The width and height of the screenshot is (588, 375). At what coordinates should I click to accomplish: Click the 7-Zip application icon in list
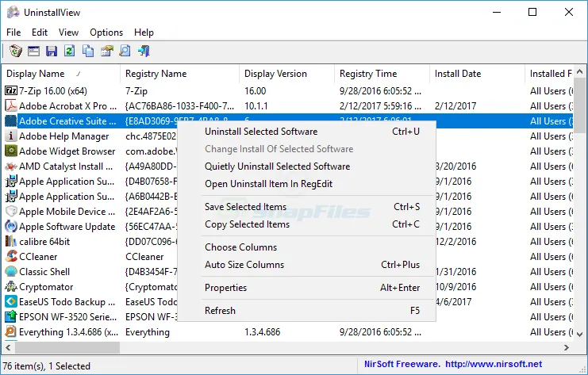pos(11,90)
